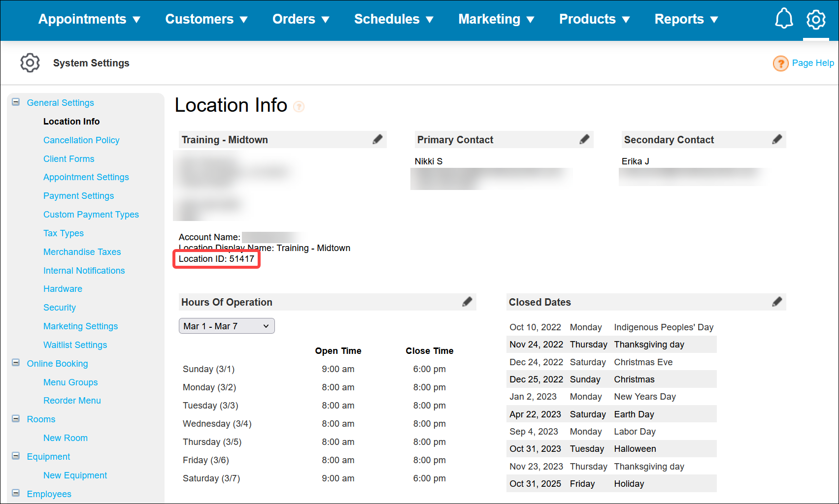Open Menu Groups under Online Booking

click(70, 382)
